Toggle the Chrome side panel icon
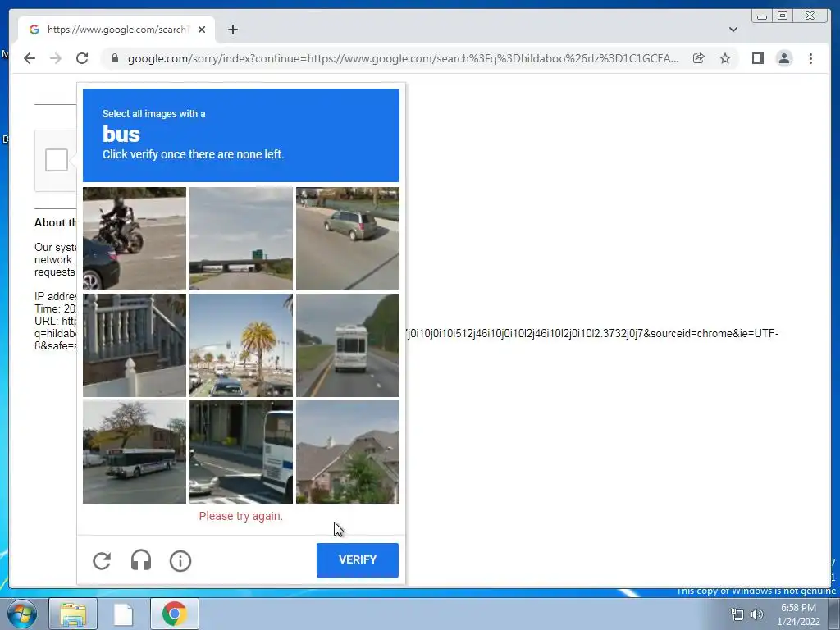Screen dimensions: 840x630 [757, 58]
